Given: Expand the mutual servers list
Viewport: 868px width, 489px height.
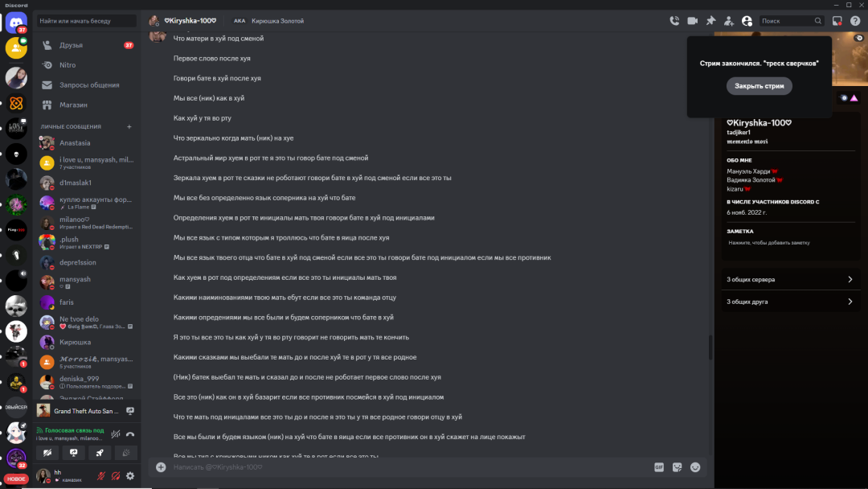Looking at the screenshot, I should [x=790, y=279].
